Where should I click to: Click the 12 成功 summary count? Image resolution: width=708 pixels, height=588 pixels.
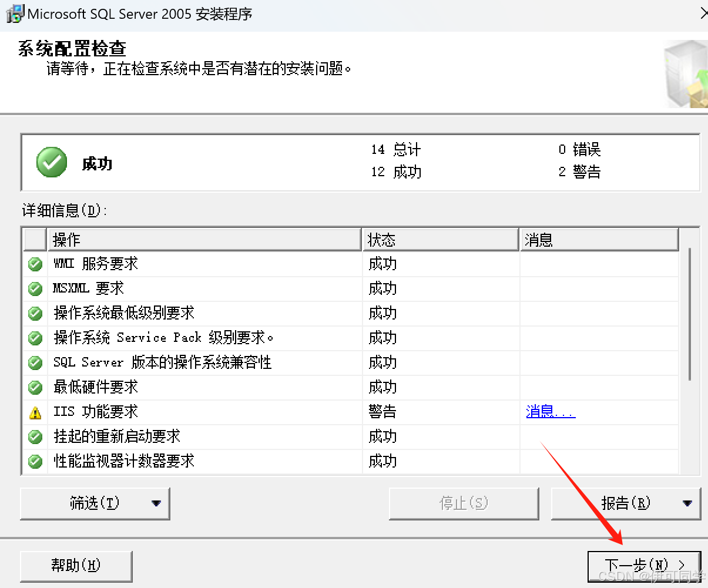[396, 172]
